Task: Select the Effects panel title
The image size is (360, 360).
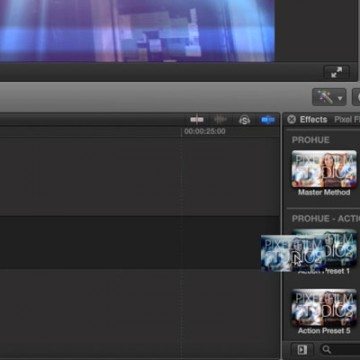Action: point(313,119)
